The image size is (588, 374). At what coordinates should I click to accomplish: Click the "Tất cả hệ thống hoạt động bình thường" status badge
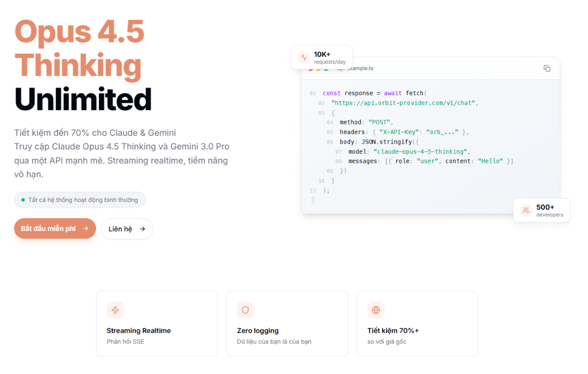click(x=80, y=200)
